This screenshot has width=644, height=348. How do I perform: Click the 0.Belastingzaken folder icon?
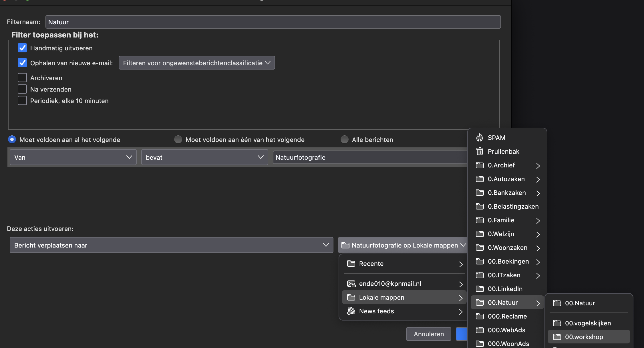click(480, 206)
